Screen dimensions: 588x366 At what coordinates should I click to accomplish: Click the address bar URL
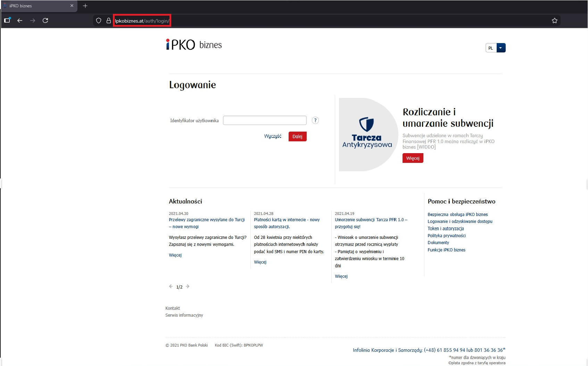tap(142, 21)
